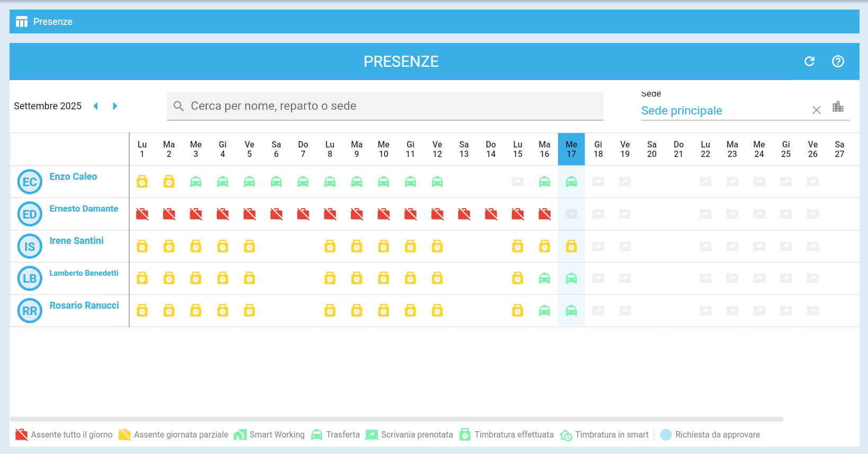The height and width of the screenshot is (454, 868).
Task: Select the Lu 1 day column header
Action: pyautogui.click(x=142, y=149)
